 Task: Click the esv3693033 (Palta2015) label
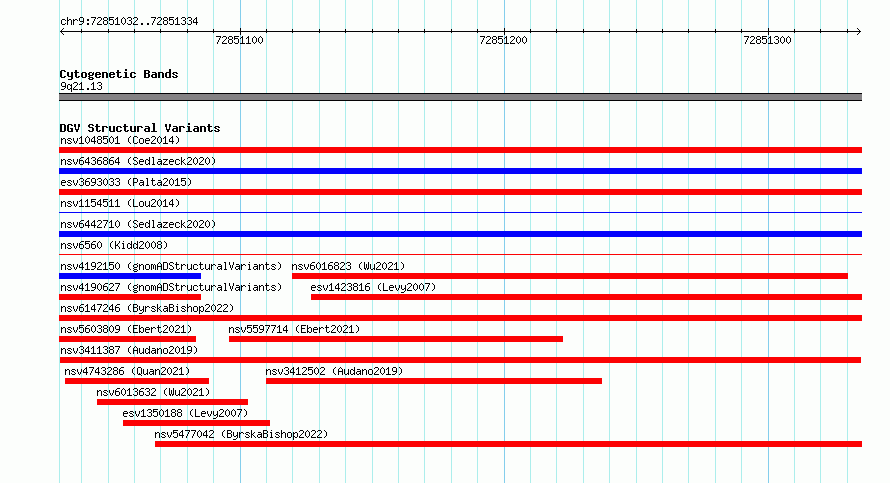(x=126, y=182)
